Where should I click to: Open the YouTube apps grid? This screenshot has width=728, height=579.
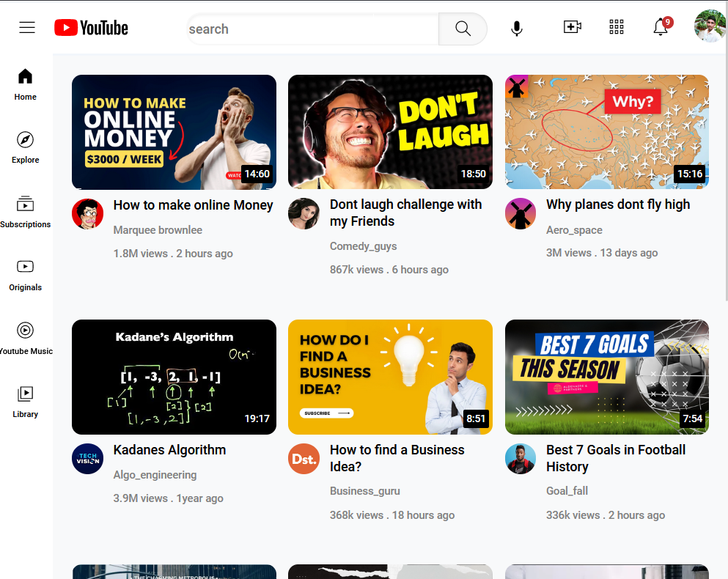(x=617, y=27)
